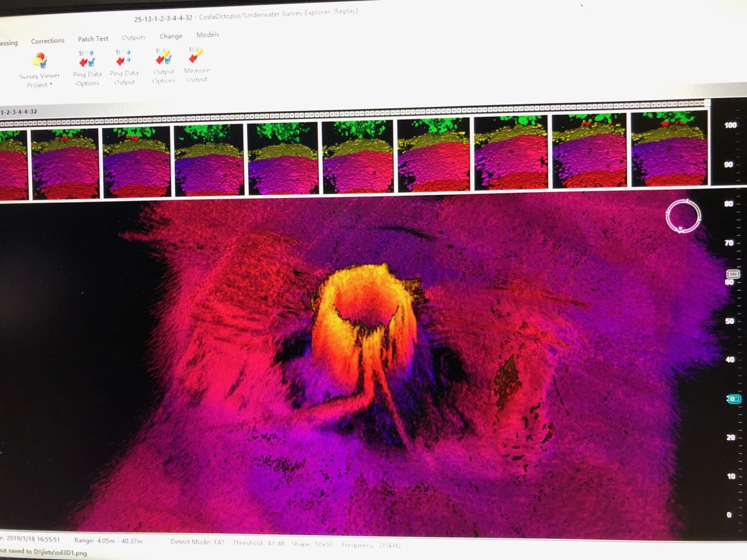Viewport: 747px width, 560px height.
Task: Click the 'Frequency: 315kHz' status entry
Action: [371, 545]
